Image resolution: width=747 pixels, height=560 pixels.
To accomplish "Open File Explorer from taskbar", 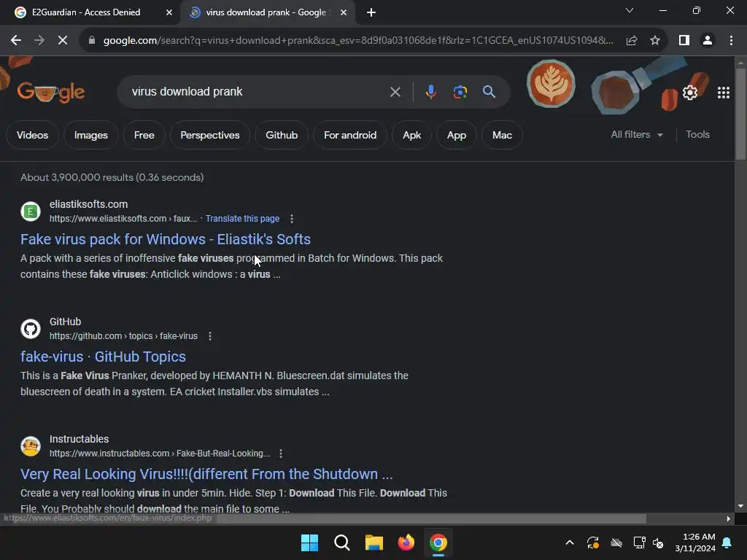I will tap(374, 542).
